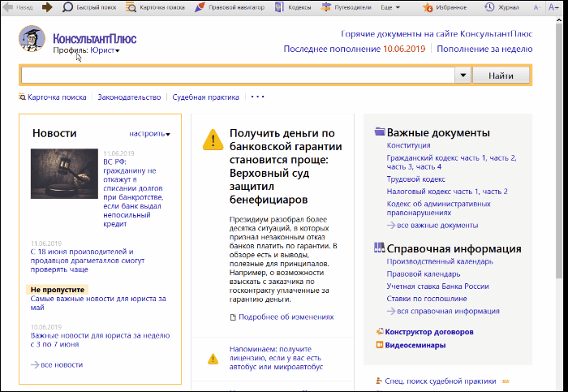Image resolution: width=568 pixels, height=392 pixels.
Task: Click the Получить деньги по банковской гарантии headline
Action: pyautogui.click(x=286, y=166)
